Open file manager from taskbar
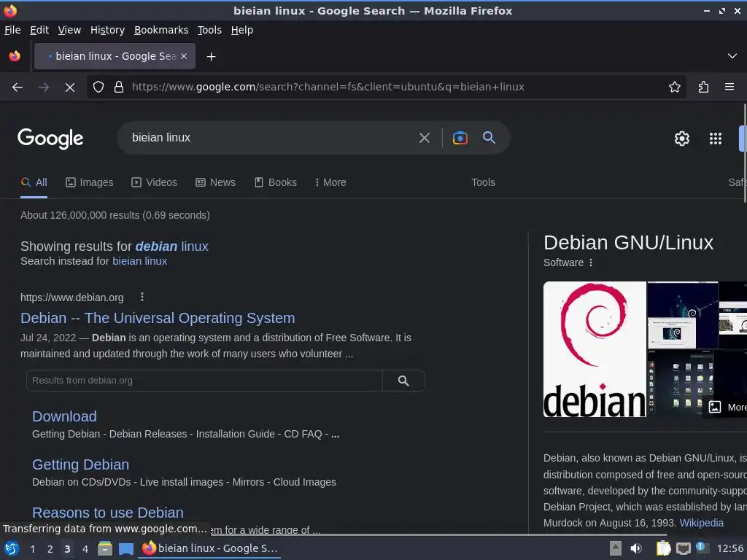This screenshot has height=560, width=747. (x=105, y=548)
